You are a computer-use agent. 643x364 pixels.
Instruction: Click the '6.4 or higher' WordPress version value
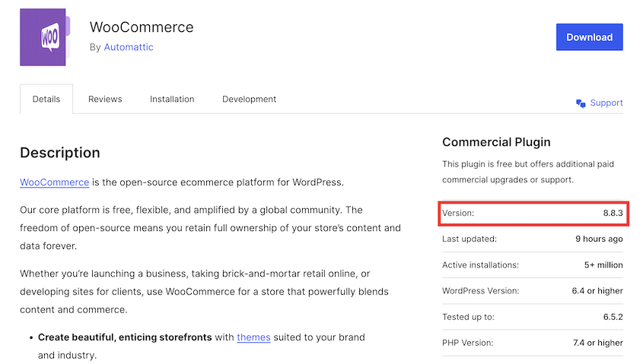597,291
